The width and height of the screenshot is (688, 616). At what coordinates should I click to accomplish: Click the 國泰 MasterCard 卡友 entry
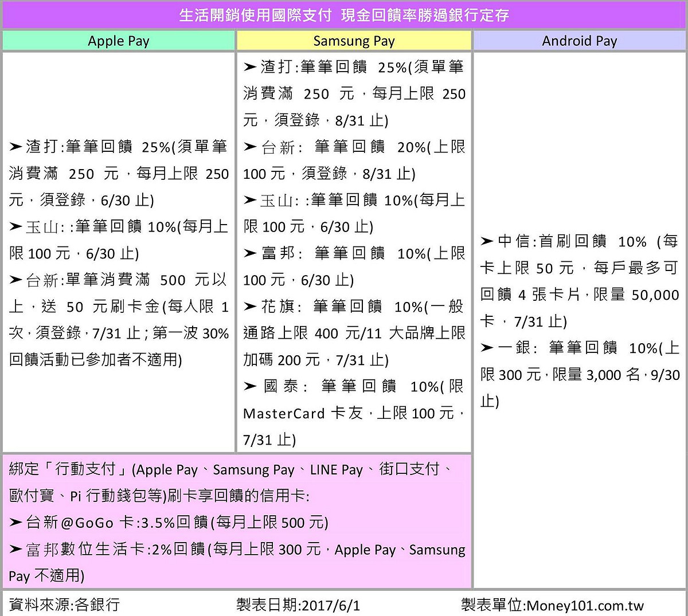(x=354, y=413)
